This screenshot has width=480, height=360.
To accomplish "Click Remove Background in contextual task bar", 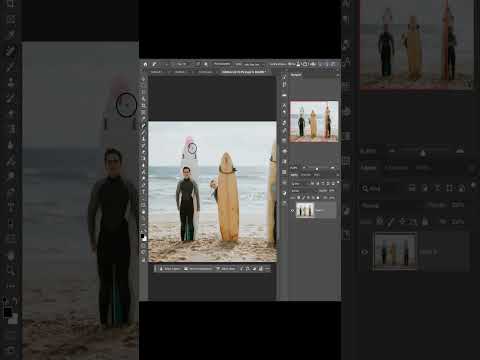I will click(198, 268).
